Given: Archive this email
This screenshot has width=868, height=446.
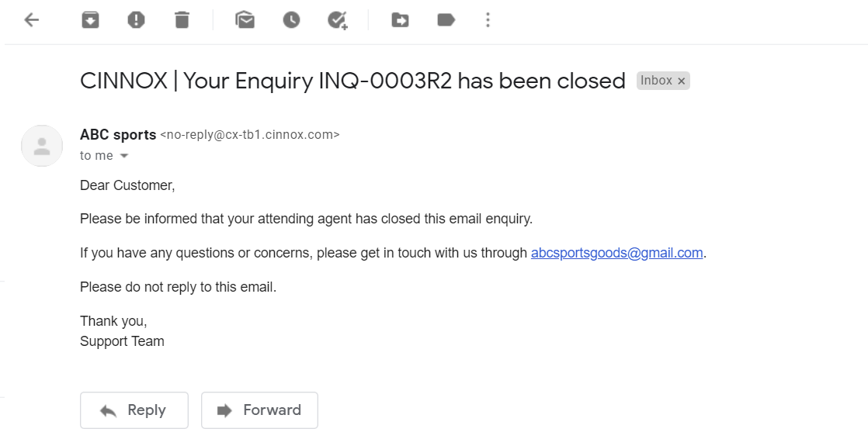Looking at the screenshot, I should point(90,20).
